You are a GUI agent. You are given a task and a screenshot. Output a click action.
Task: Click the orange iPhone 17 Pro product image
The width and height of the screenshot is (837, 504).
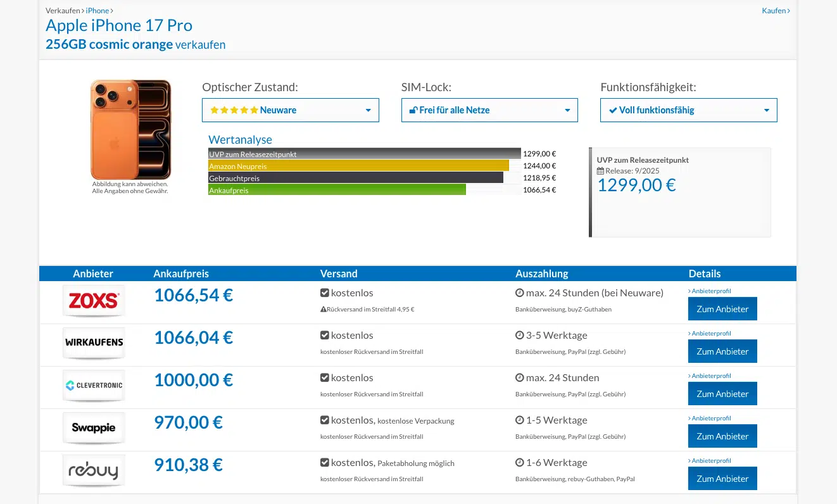pyautogui.click(x=130, y=130)
